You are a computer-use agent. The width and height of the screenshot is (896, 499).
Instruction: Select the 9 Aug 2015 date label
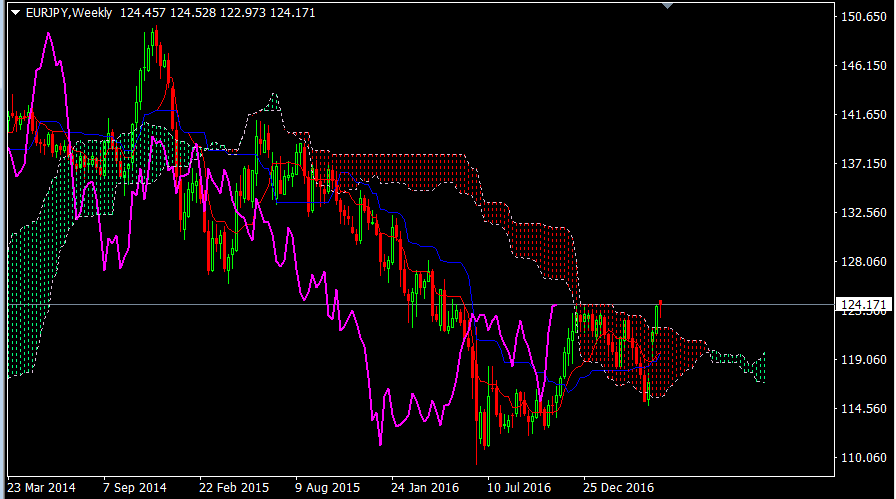[x=327, y=488]
